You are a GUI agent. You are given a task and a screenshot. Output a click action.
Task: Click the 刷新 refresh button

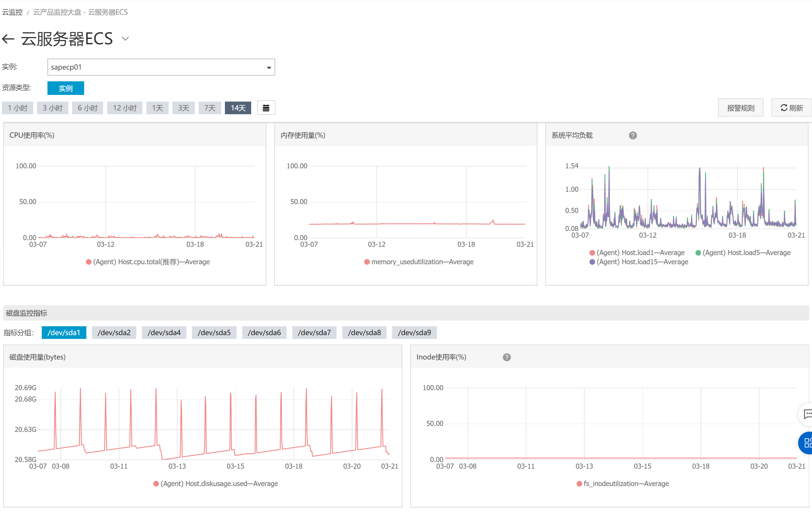pyautogui.click(x=791, y=108)
